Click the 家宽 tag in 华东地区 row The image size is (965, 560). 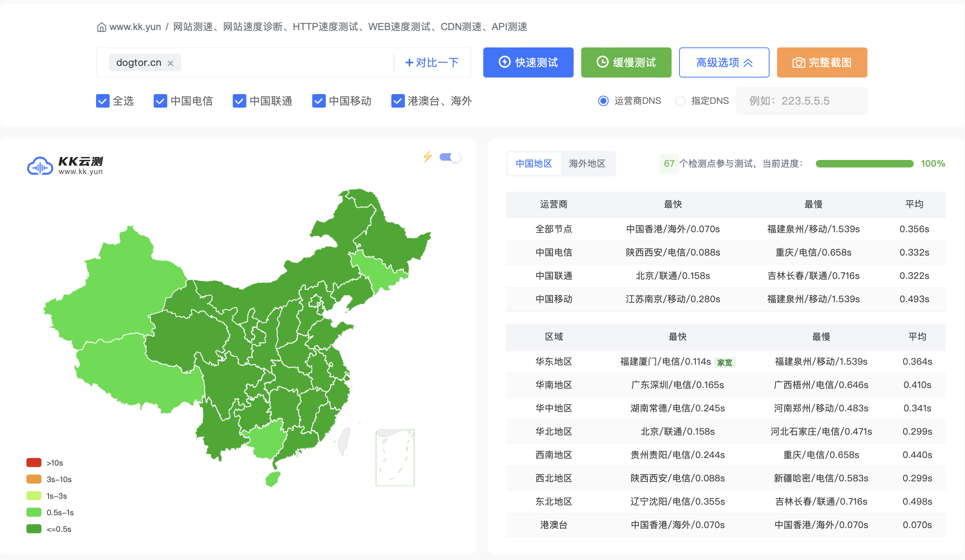tap(725, 363)
